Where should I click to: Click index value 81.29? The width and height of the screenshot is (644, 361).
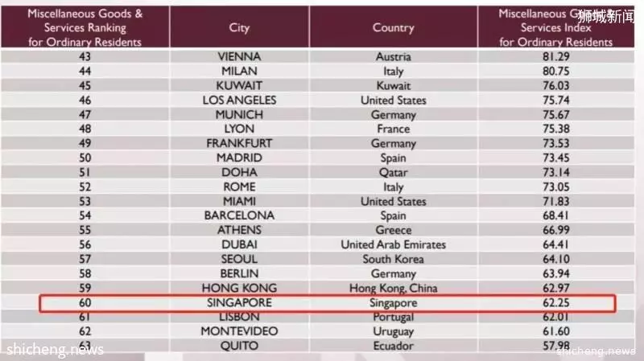(555, 56)
